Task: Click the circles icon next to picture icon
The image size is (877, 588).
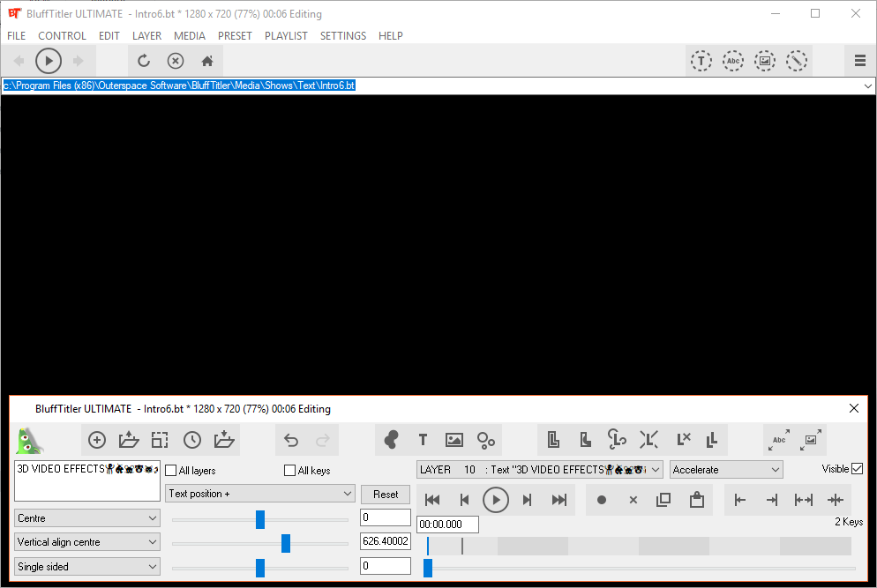Action: point(486,441)
